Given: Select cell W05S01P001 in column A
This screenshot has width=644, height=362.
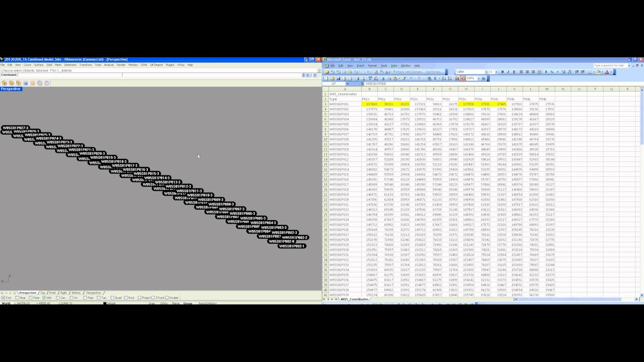Looking at the screenshot, I should pyautogui.click(x=345, y=104).
